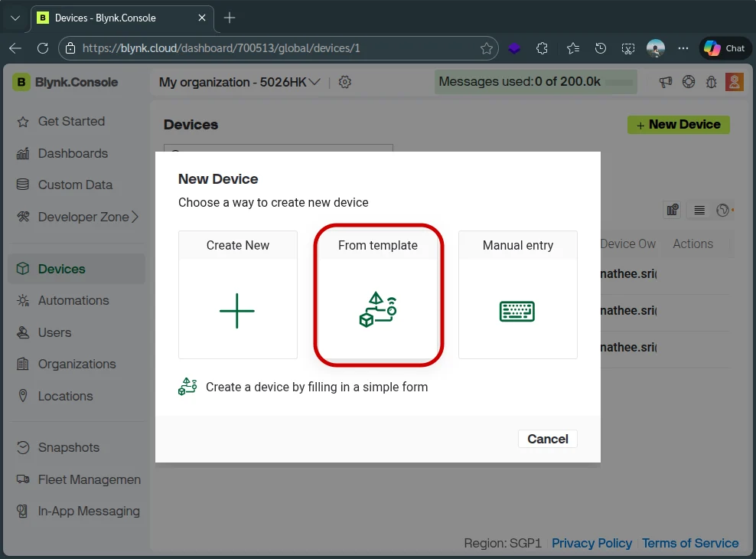Open a new browser tab
The image size is (756, 559).
pyautogui.click(x=230, y=18)
